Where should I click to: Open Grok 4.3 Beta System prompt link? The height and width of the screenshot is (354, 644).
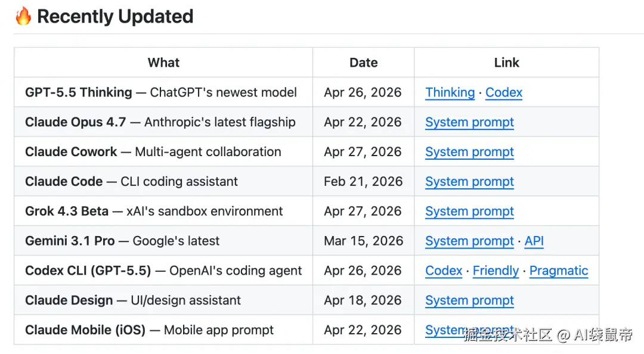click(469, 211)
